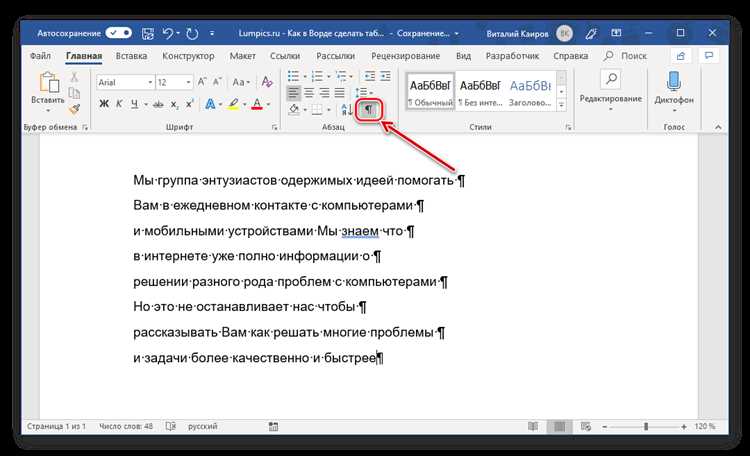Switch to the Макет tab
Viewport: 750px width, 456px height.
(243, 56)
